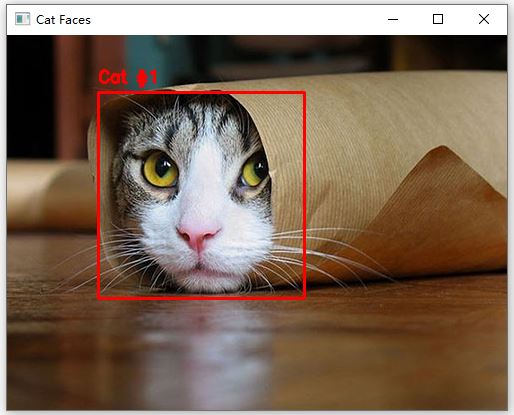Select the top edge of red detection box
Screen dimensions: 514x415
[201, 93]
